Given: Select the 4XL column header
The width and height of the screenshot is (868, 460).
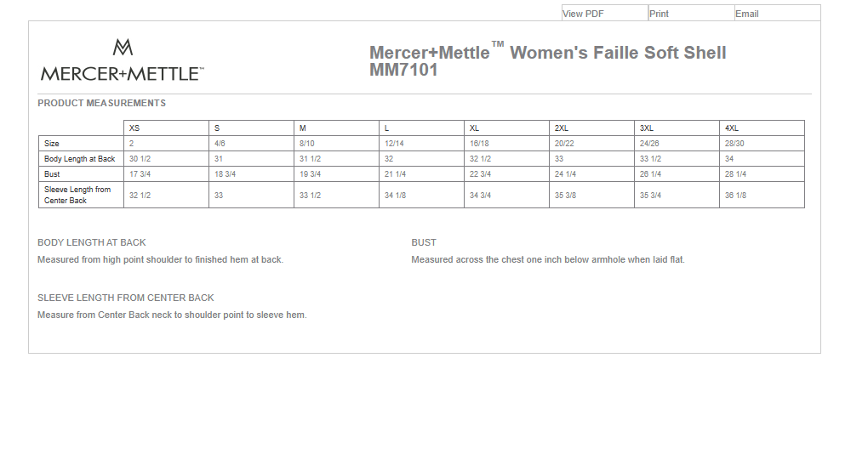Looking at the screenshot, I should pos(731,128).
